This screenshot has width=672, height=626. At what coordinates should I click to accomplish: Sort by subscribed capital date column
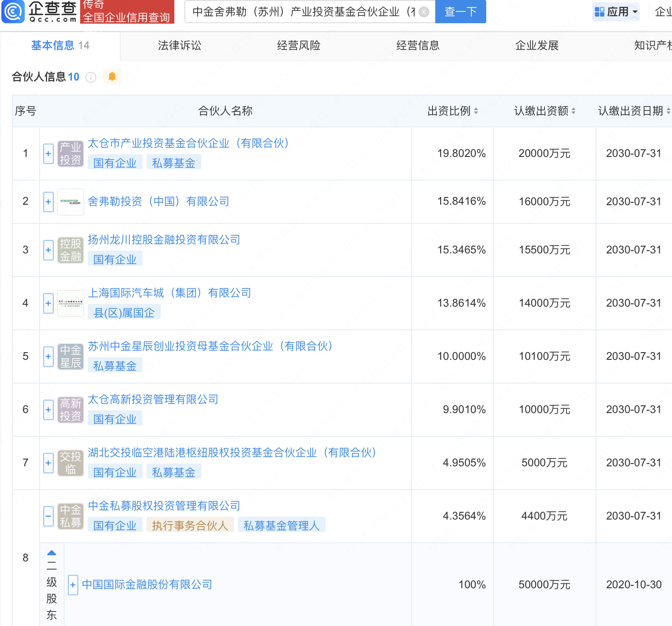668,111
